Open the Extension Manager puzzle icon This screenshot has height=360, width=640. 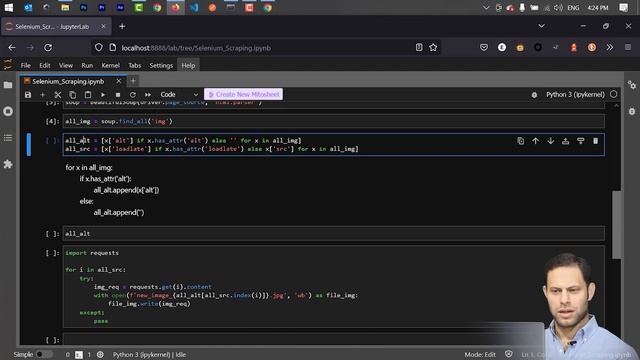pyautogui.click(x=8, y=164)
